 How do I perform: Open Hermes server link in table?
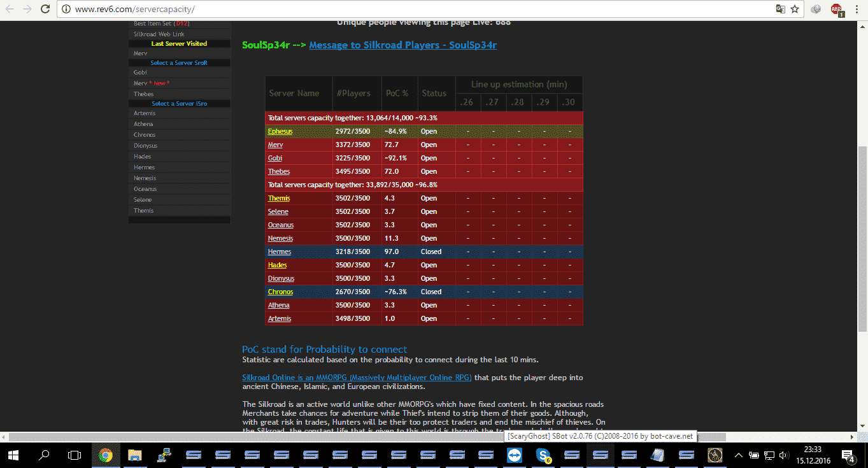click(280, 252)
